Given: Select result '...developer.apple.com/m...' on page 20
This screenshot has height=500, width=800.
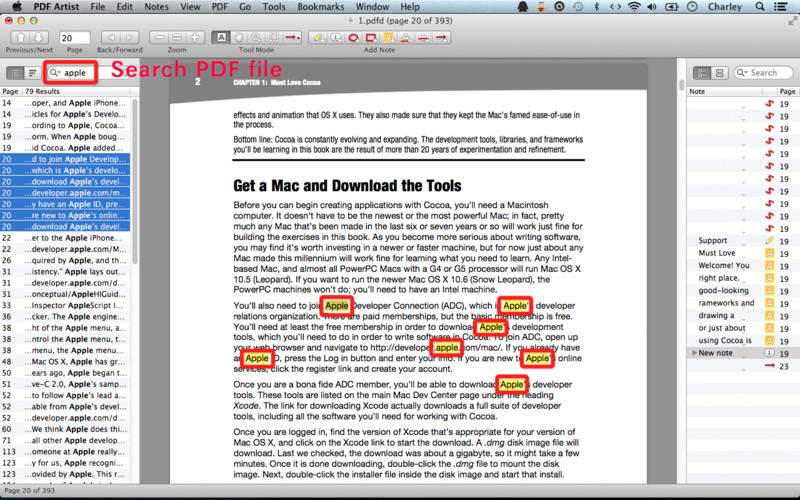Looking at the screenshot, I should [65, 192].
